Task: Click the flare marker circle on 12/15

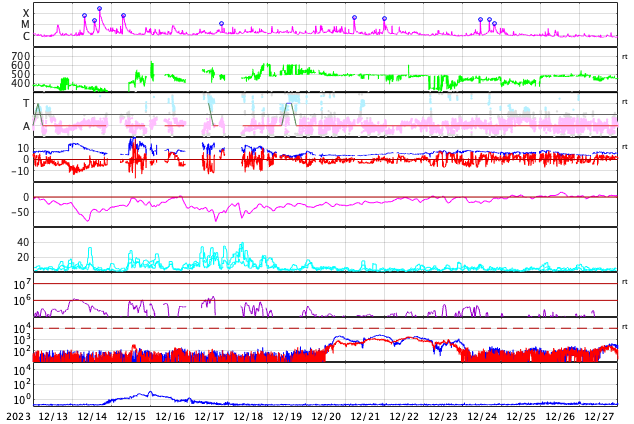Action: click(x=123, y=16)
